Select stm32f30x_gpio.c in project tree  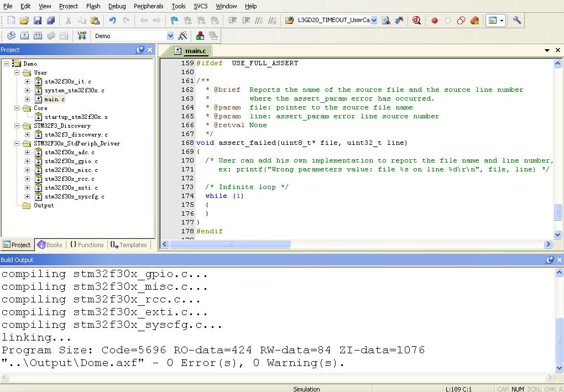pos(71,161)
